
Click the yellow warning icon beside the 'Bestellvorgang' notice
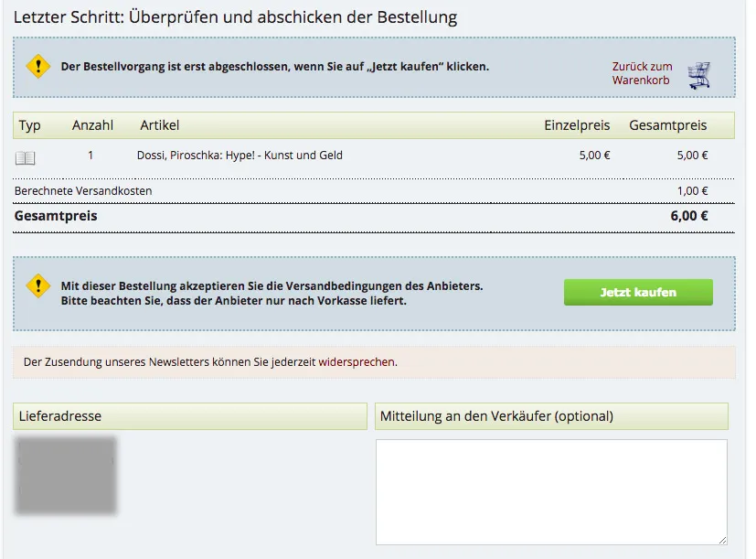[37, 66]
